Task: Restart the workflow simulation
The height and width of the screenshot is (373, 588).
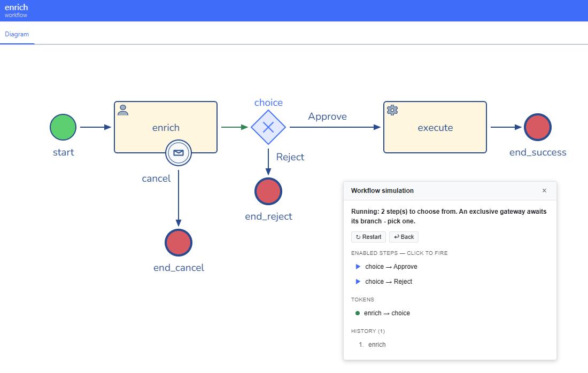Action: tap(368, 237)
